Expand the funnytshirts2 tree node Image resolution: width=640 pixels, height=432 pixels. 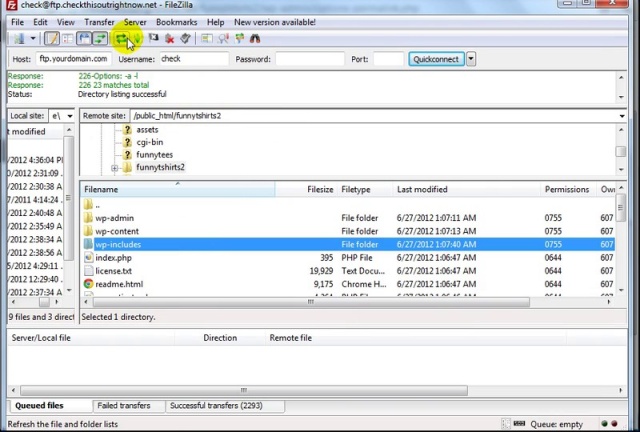tap(114, 167)
